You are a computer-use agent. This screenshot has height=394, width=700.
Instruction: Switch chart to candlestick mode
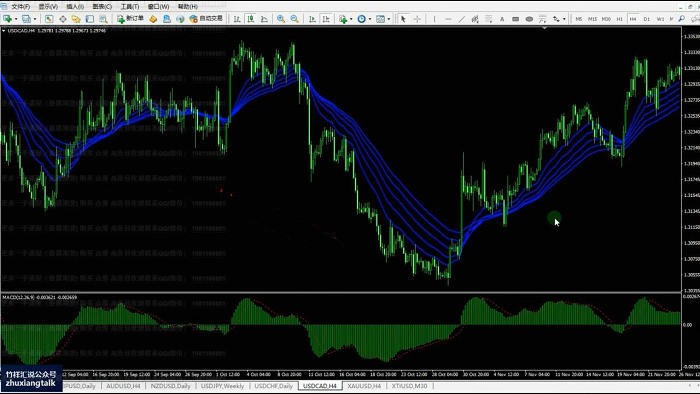251,19
